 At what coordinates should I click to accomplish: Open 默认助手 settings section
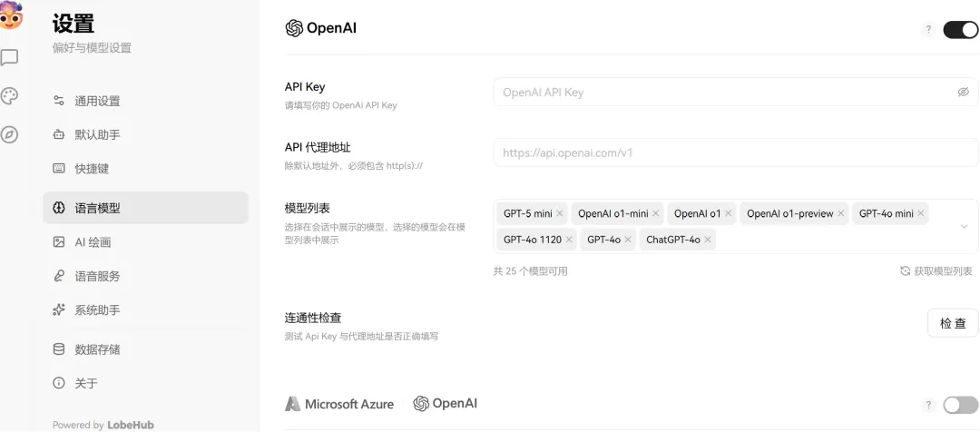click(145, 134)
